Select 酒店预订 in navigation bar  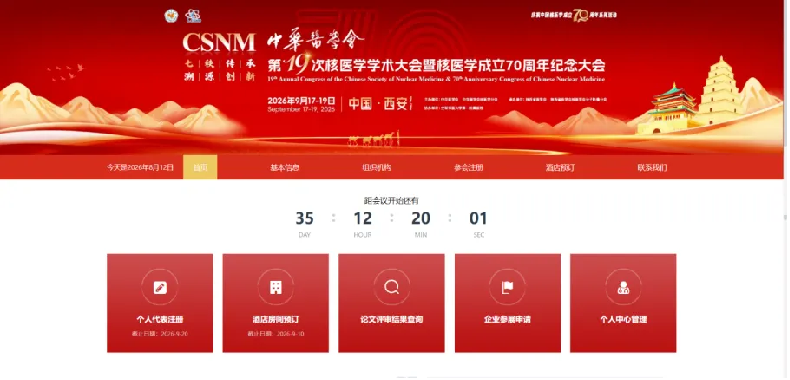(x=560, y=167)
